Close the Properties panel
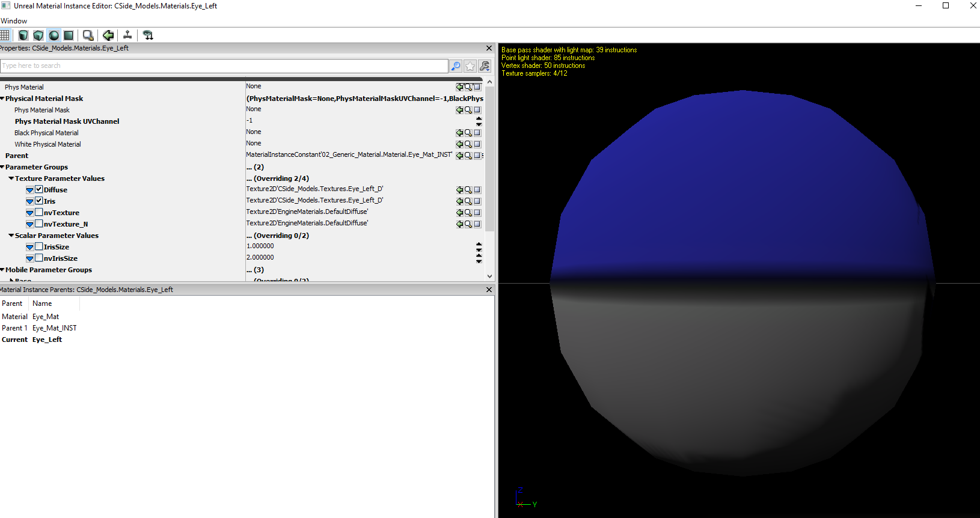 pos(489,48)
